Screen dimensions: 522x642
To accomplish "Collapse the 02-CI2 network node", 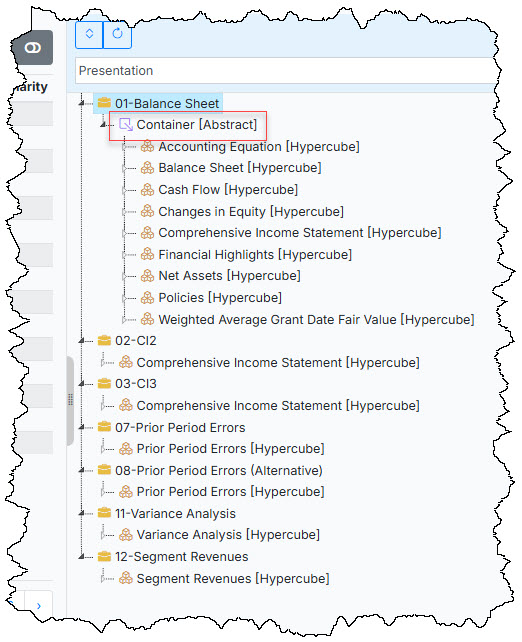I will tap(81, 341).
